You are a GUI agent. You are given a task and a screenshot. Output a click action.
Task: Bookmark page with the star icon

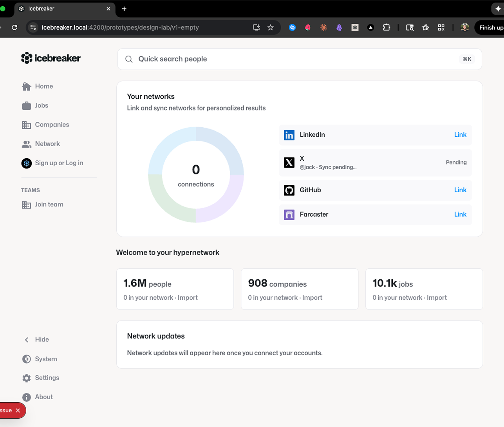tap(271, 27)
